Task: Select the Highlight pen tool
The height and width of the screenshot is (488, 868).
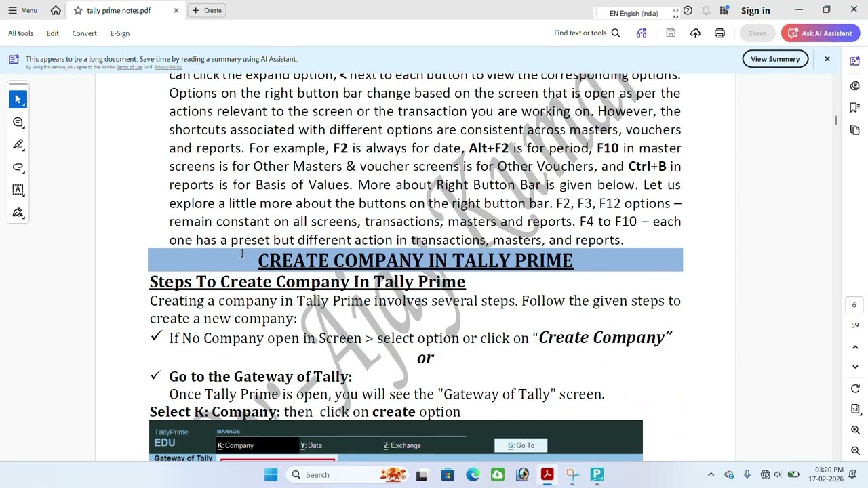Action: point(18,144)
